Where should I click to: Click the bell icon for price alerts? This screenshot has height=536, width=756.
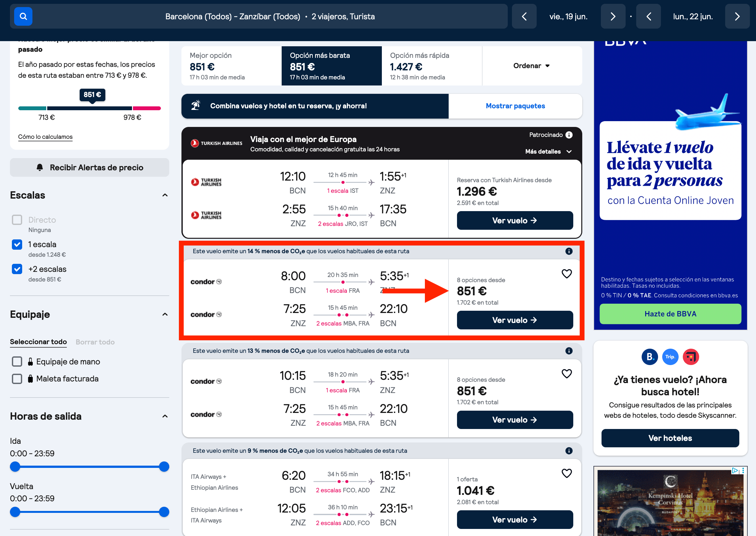pyautogui.click(x=40, y=167)
